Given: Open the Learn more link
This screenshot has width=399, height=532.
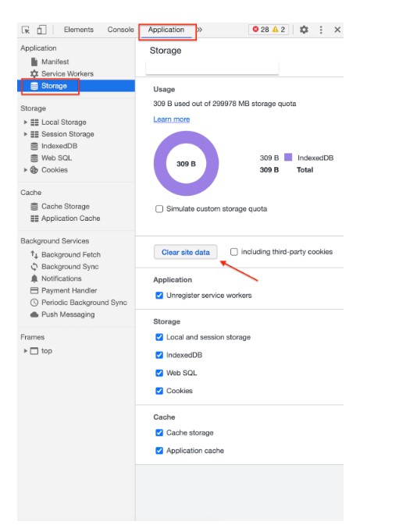Looking at the screenshot, I should pyautogui.click(x=172, y=119).
